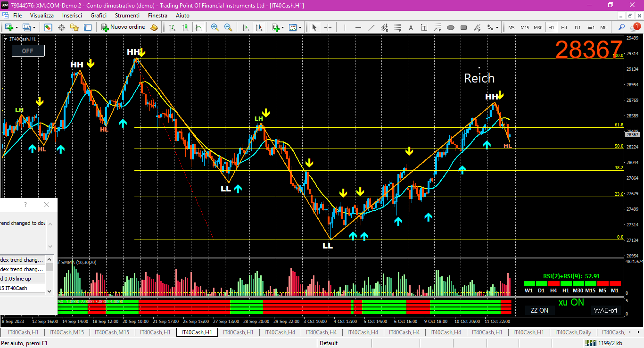Open the templates dropdown arrow
Screen dimensions: 644x348
[300, 27]
